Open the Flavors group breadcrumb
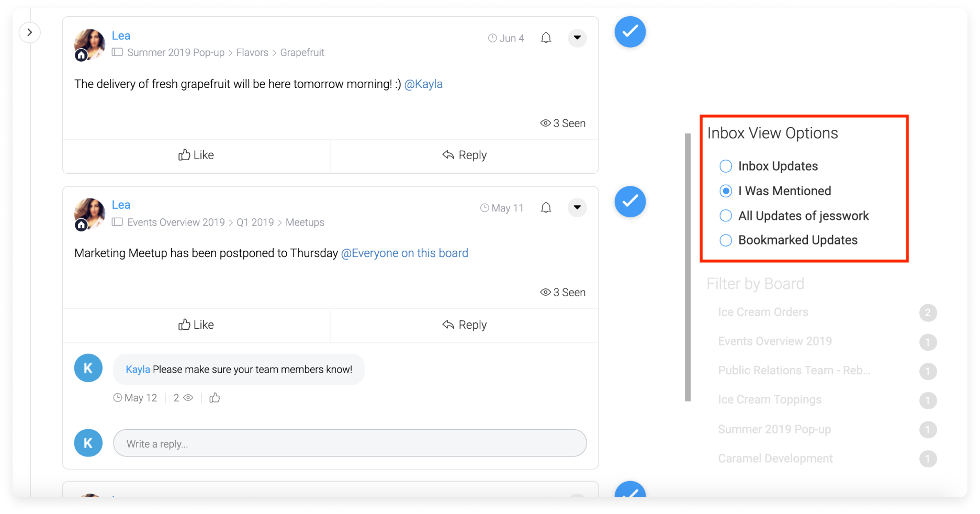 (x=252, y=52)
